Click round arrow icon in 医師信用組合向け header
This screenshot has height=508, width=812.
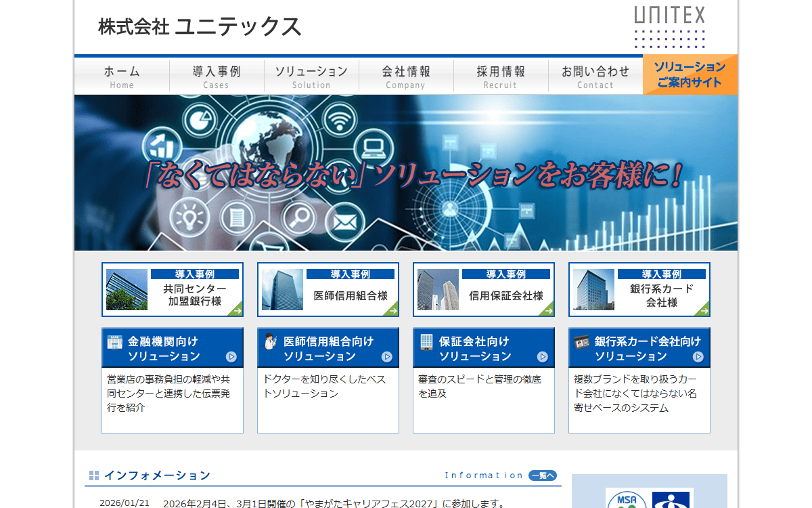click(387, 357)
